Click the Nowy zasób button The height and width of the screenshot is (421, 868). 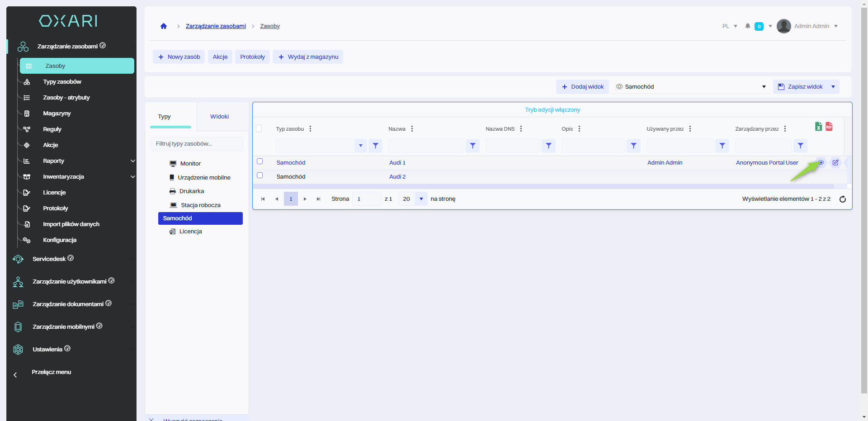click(179, 57)
